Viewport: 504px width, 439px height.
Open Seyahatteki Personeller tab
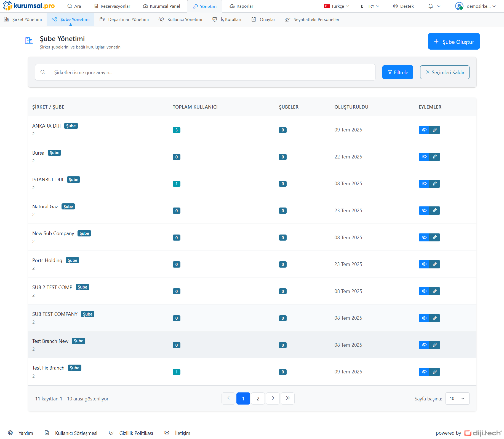(312, 19)
